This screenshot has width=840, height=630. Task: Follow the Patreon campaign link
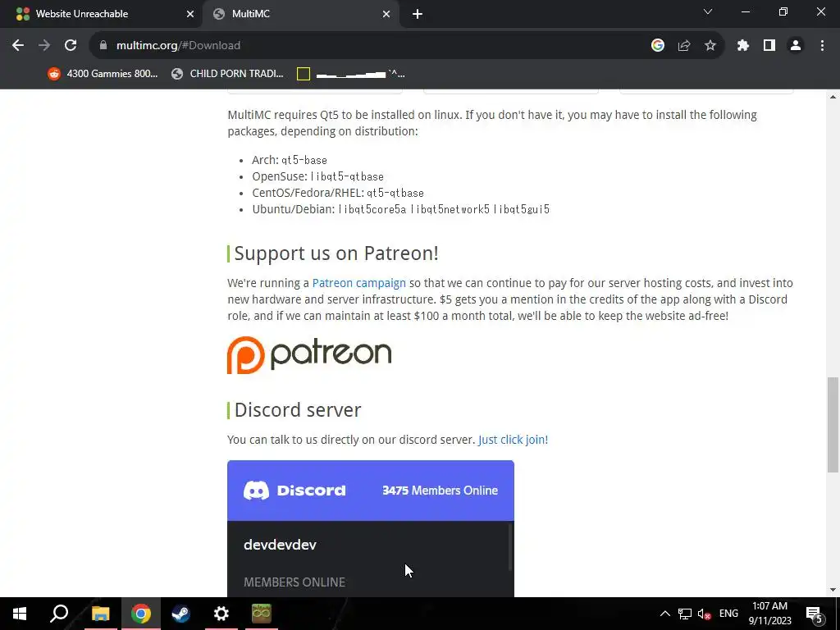coord(359,283)
